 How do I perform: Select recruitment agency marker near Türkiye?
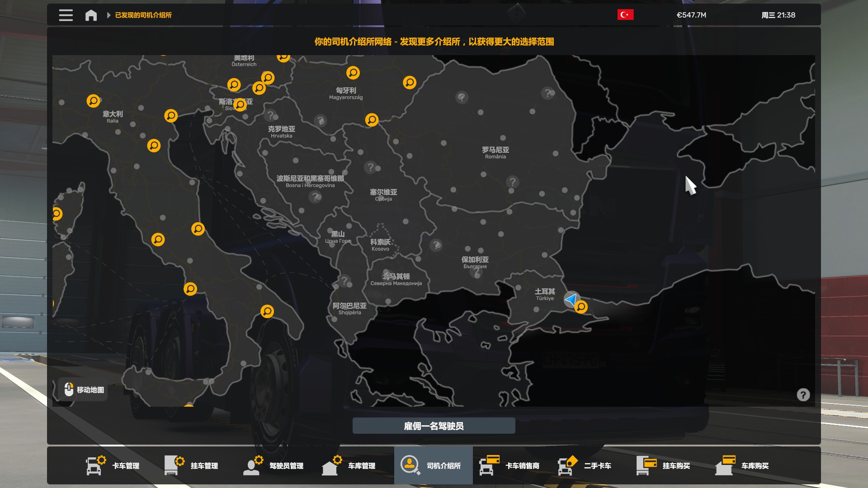(x=581, y=307)
